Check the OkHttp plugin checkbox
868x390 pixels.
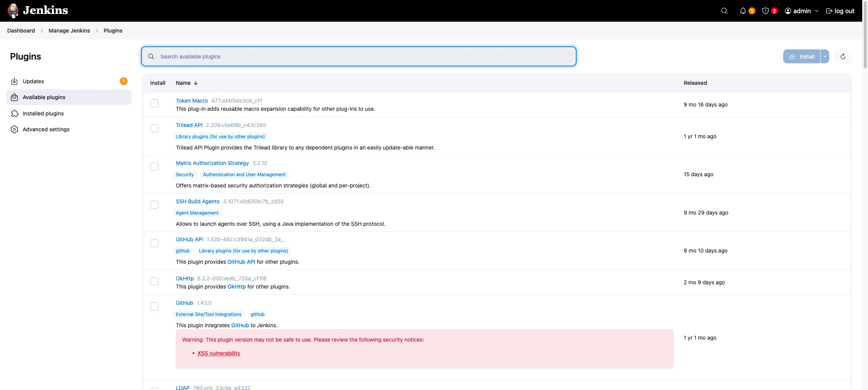[154, 281]
